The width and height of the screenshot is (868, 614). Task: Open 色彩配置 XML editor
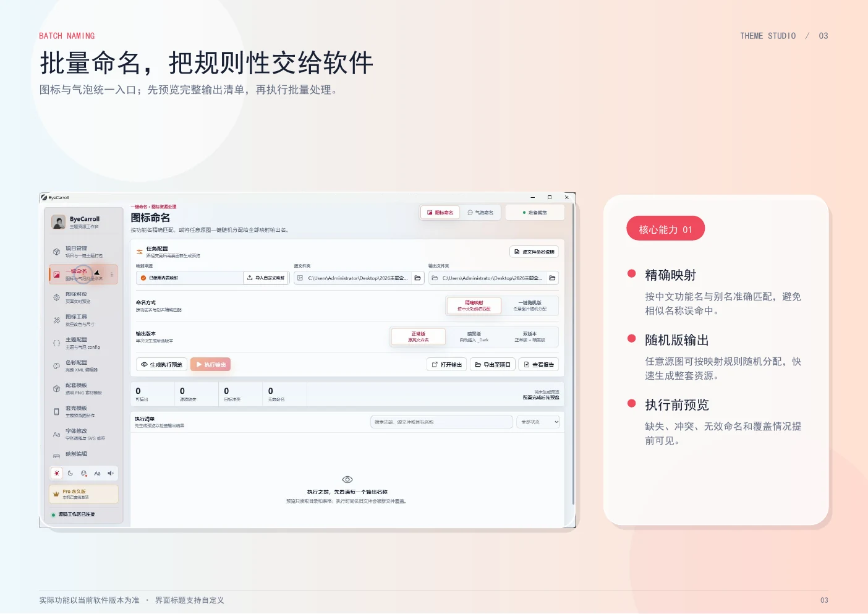click(x=83, y=366)
